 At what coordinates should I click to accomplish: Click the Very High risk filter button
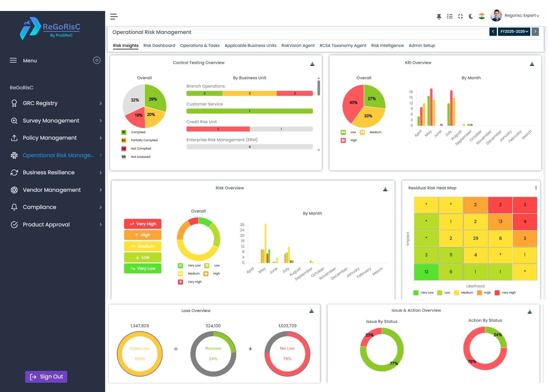coord(142,224)
